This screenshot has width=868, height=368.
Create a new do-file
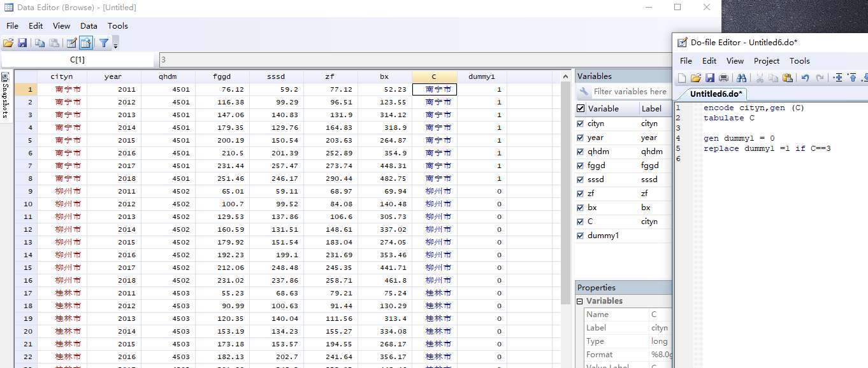point(681,78)
